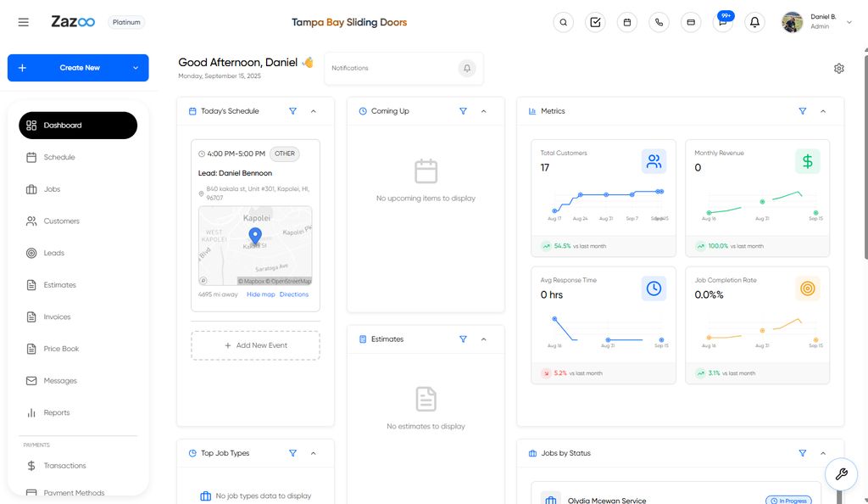
Task: Open Invoices from sidebar menu
Action: point(57,317)
